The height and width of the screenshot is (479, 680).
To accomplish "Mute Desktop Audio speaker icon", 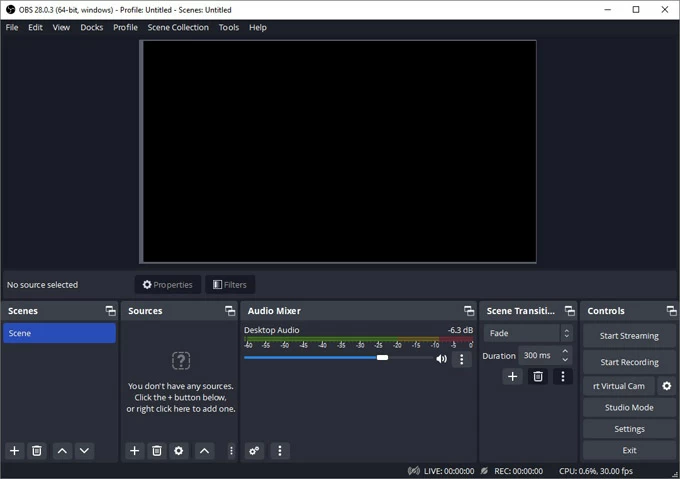I will click(441, 359).
